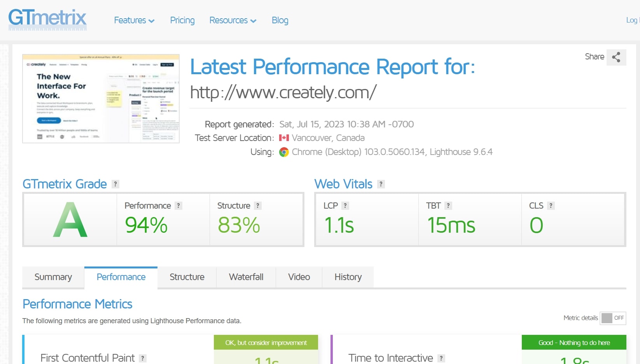Click the Performance Metrics heading
Screen dimensions: 640x364
click(77, 304)
